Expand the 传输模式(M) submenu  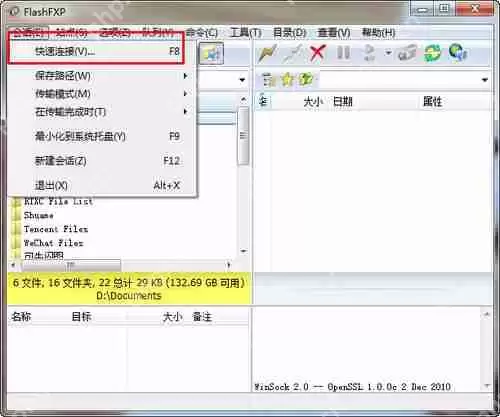(103, 94)
